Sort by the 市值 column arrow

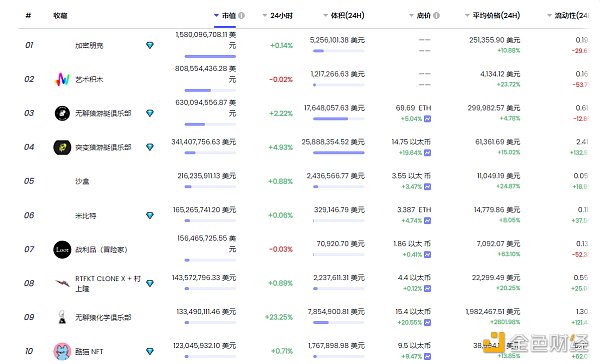click(x=216, y=15)
